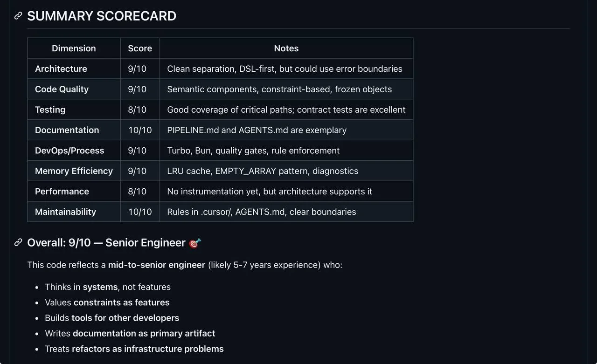This screenshot has height=364, width=597.
Task: Click the Memory Efficiency notes about LRU cache
Action: point(263,171)
